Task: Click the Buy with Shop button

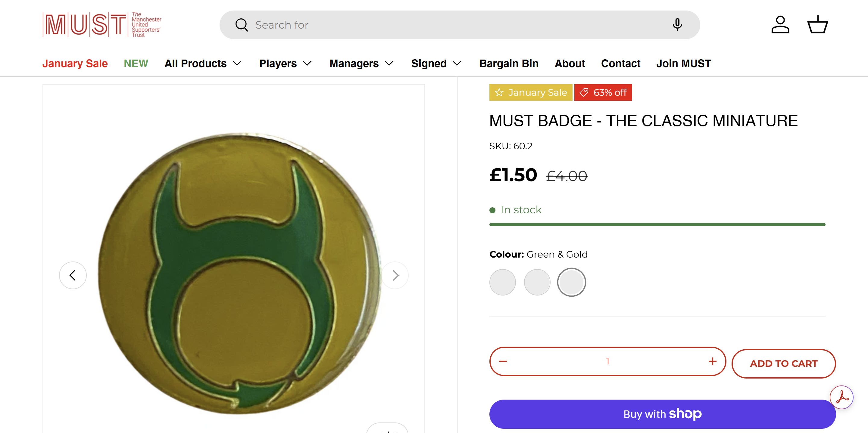Action: click(662, 414)
